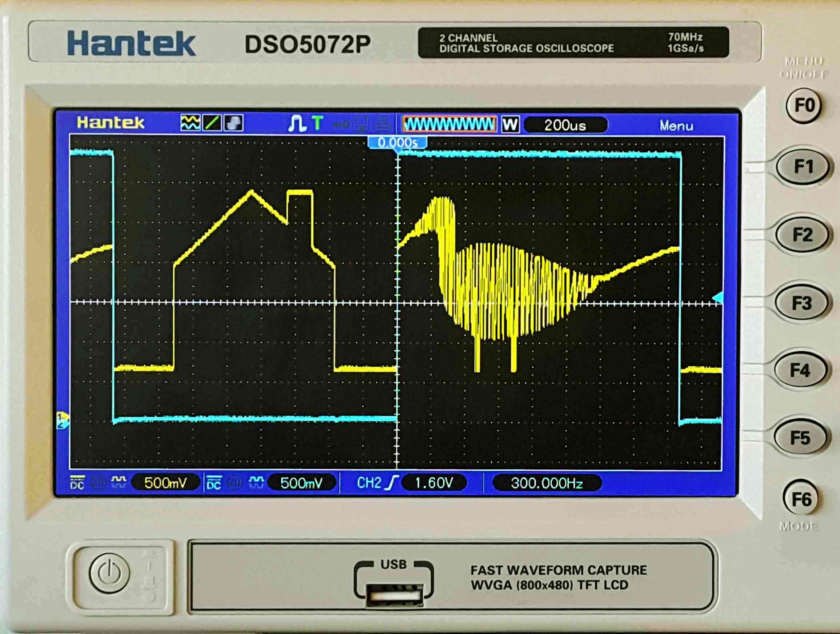Viewport: 840px width, 634px height.
Task: Click the 0.000s trigger position marker
Action: click(x=397, y=143)
